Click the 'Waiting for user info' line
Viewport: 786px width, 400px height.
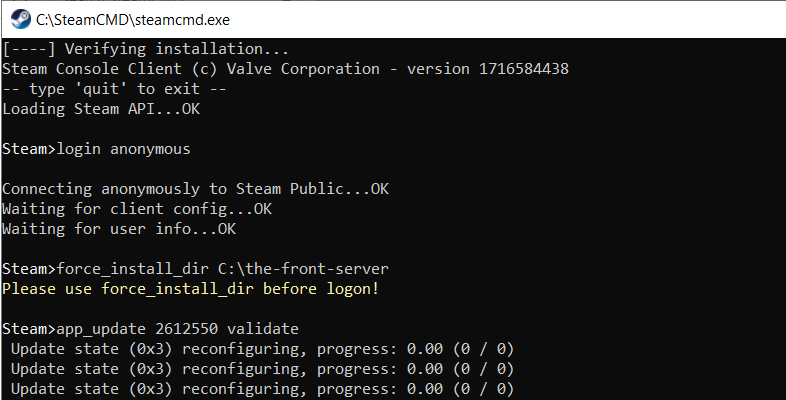pos(119,229)
